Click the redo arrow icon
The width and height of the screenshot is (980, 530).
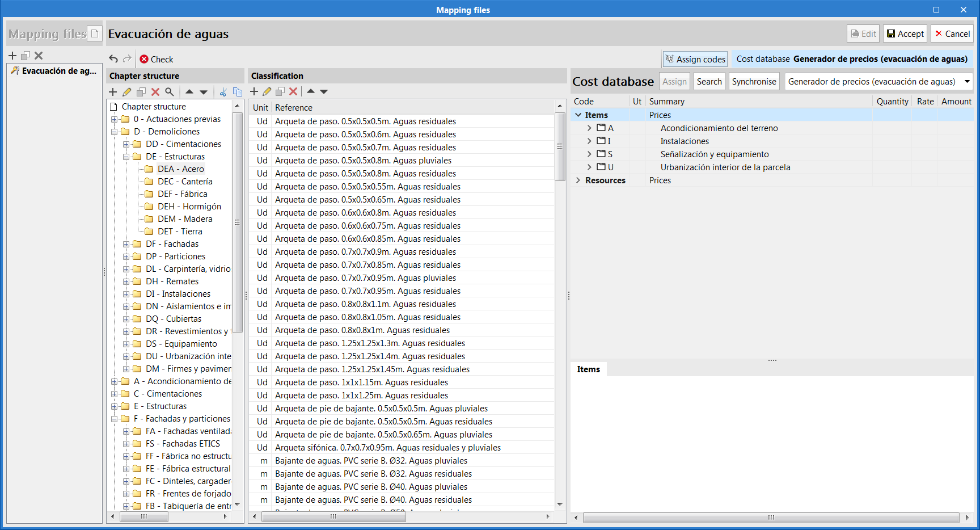(126, 58)
